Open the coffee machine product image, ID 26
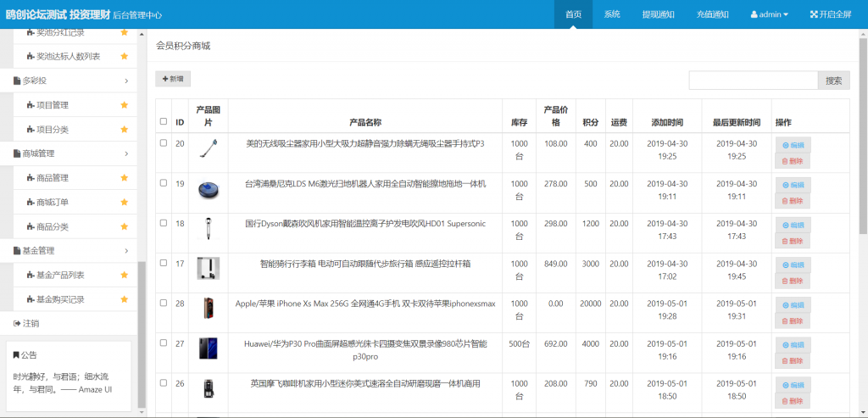868x418 pixels. point(209,388)
